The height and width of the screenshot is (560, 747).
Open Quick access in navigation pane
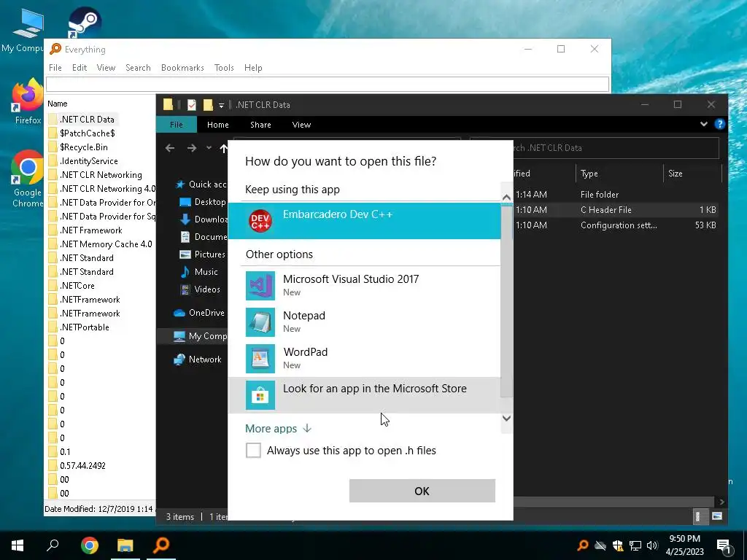click(x=201, y=184)
